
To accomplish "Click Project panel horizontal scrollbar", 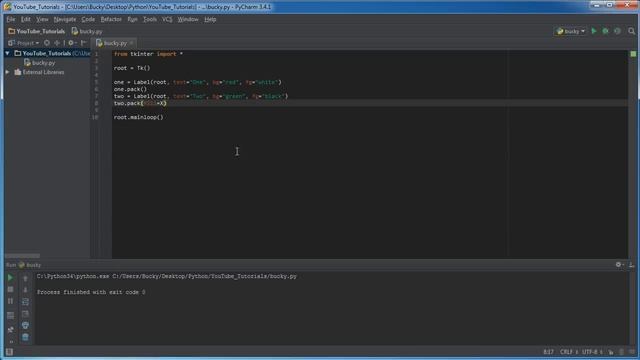I will point(22,256).
